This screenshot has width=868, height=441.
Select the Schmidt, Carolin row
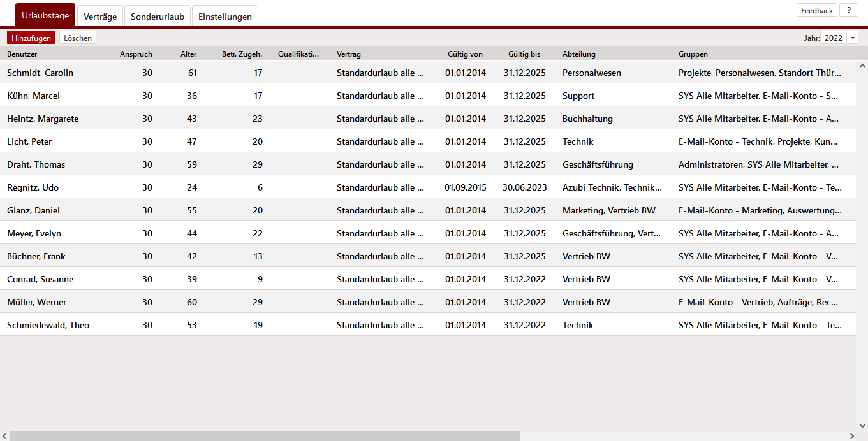tap(40, 73)
